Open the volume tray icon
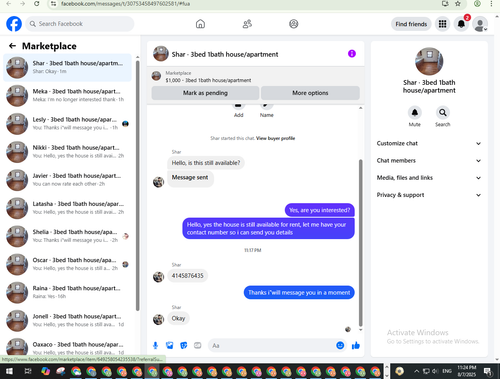The width and height of the screenshot is (500, 379). [435, 371]
